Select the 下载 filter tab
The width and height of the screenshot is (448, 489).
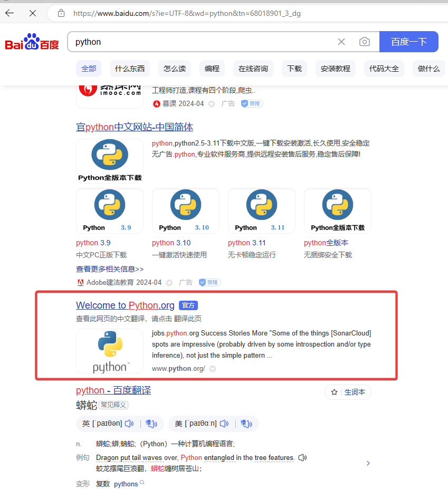(x=294, y=69)
